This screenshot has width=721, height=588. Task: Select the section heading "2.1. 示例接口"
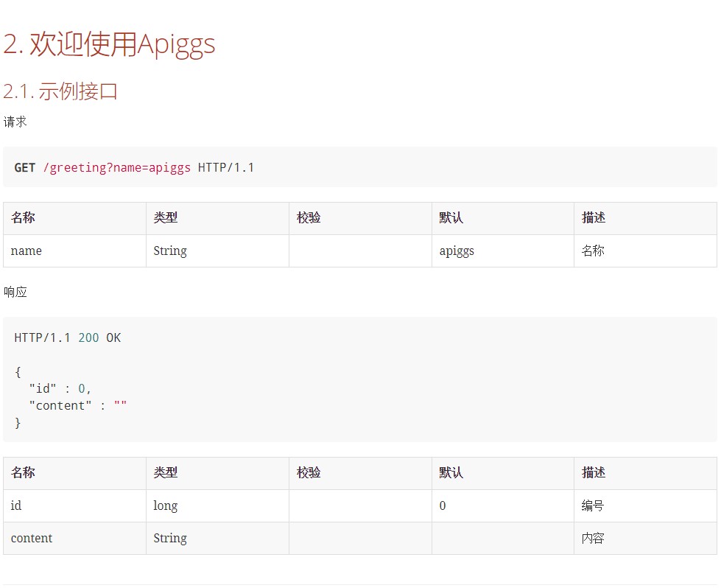(61, 91)
